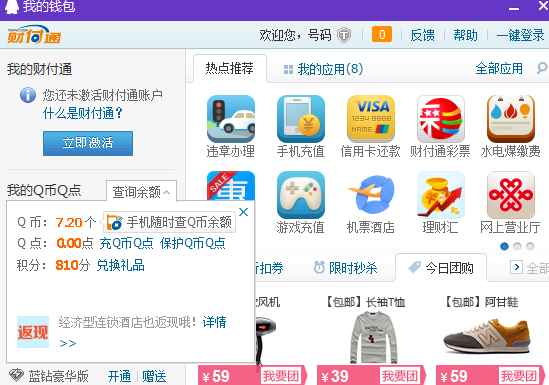Click the 反馈 feedback link
This screenshot has width=549, height=385.
[423, 35]
